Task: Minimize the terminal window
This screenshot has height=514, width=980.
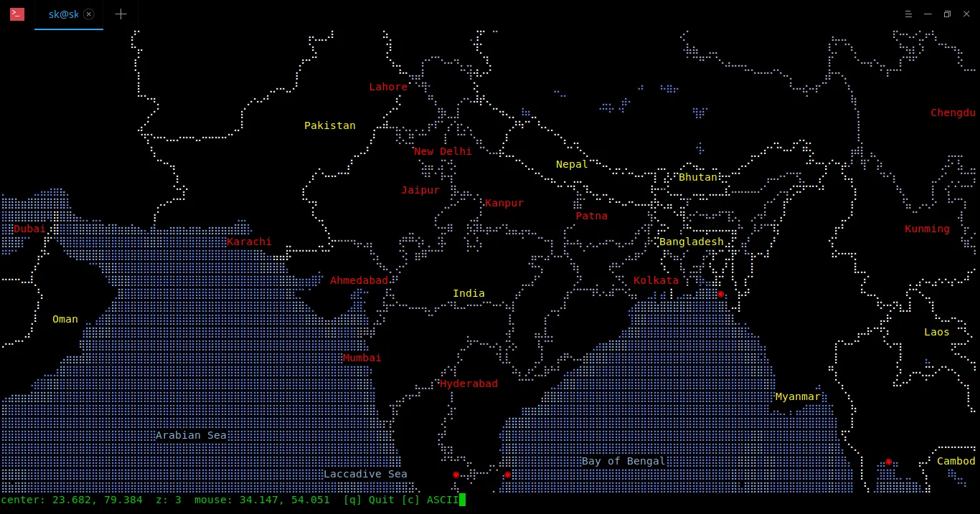Action: tap(928, 14)
